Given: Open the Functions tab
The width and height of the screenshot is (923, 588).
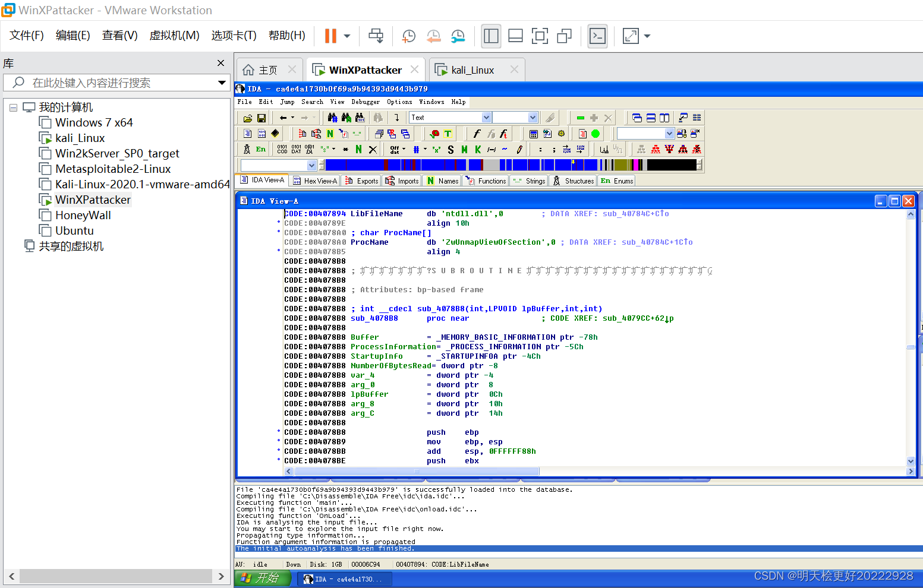Looking at the screenshot, I should coord(486,181).
